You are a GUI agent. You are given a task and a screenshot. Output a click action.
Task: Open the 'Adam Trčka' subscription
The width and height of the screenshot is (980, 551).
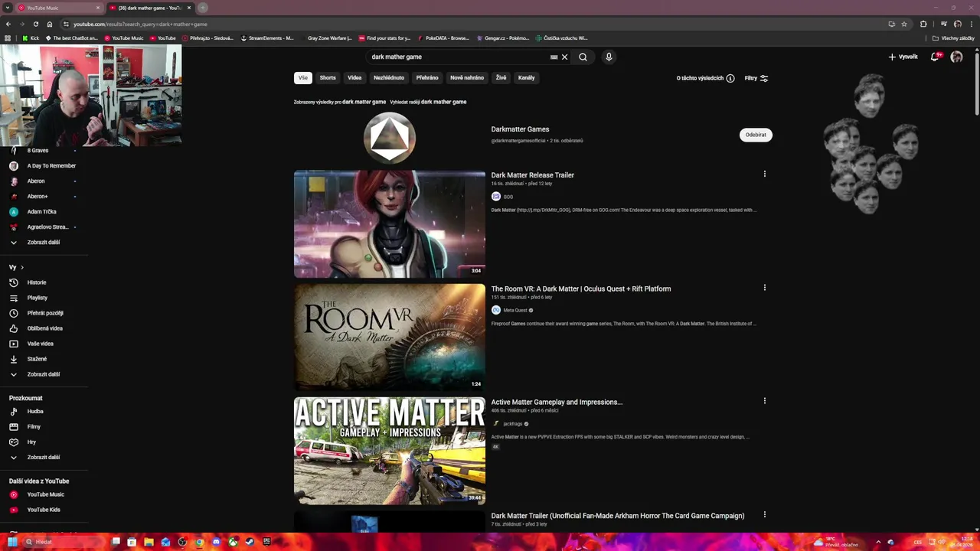[41, 211]
